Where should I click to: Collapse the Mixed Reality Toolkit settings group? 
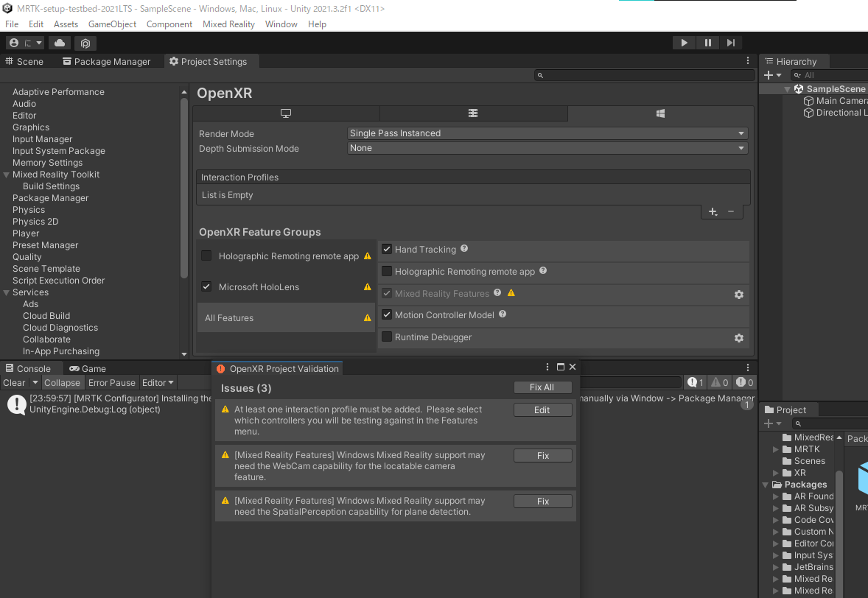pos(7,175)
